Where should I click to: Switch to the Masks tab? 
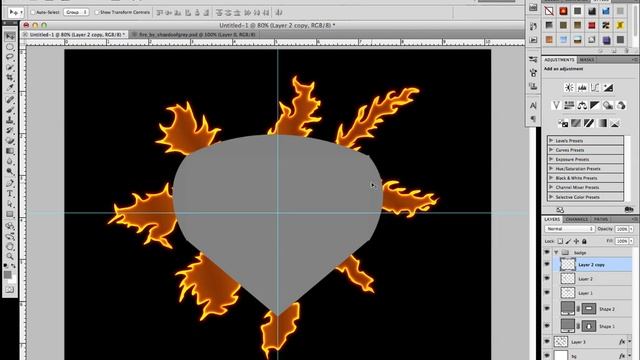tap(587, 60)
